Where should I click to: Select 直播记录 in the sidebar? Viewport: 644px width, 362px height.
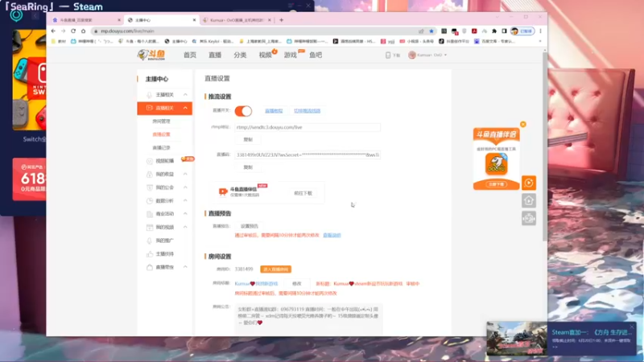tap(162, 147)
